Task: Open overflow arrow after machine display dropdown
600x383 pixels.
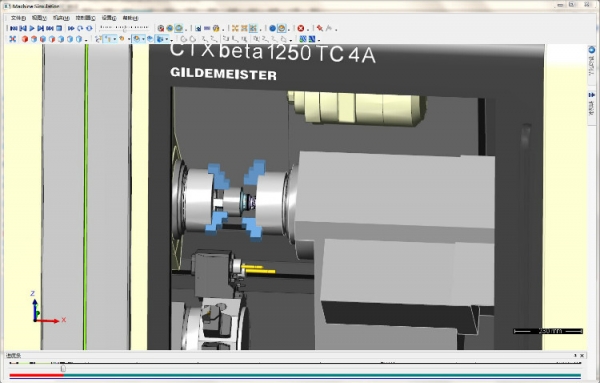Action: pos(171,40)
